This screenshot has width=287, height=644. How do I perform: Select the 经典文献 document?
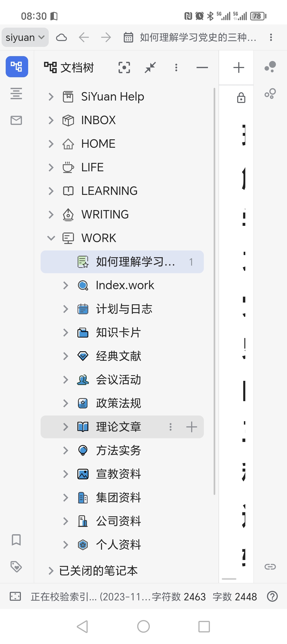[x=119, y=356]
